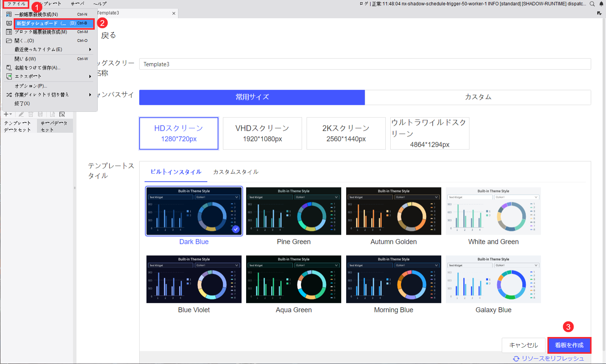Click the shuffle icon beside 作業ディレクトリ切り替え
Viewport: 606px width, 364px height.
click(9, 95)
